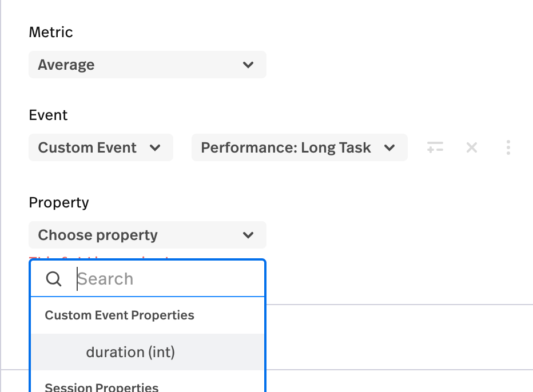Remove the event with the X icon

pos(472,148)
